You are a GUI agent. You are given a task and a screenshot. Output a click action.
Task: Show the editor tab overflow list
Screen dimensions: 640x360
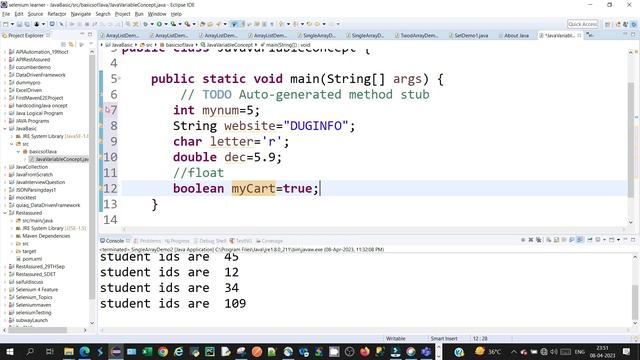coord(590,36)
